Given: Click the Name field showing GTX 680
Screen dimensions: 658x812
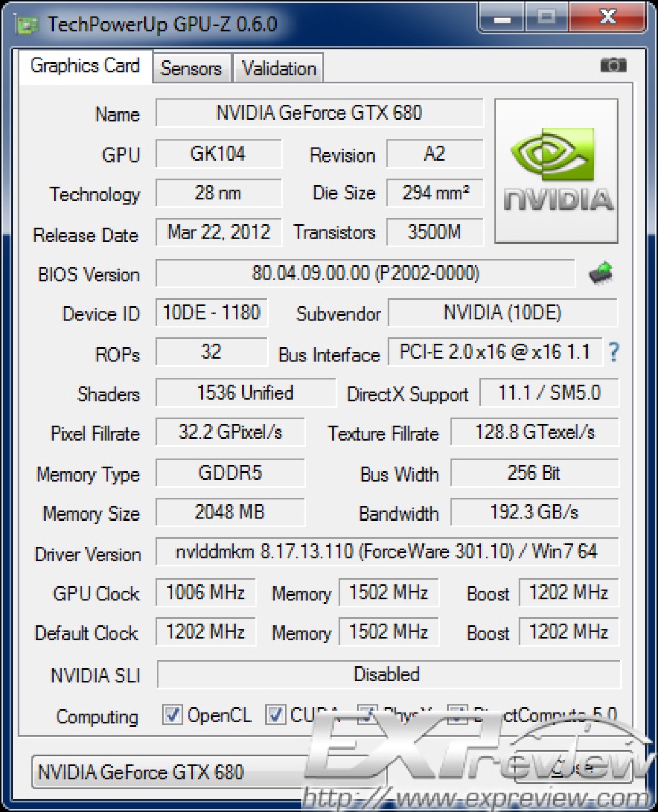Looking at the screenshot, I should 319,113.
